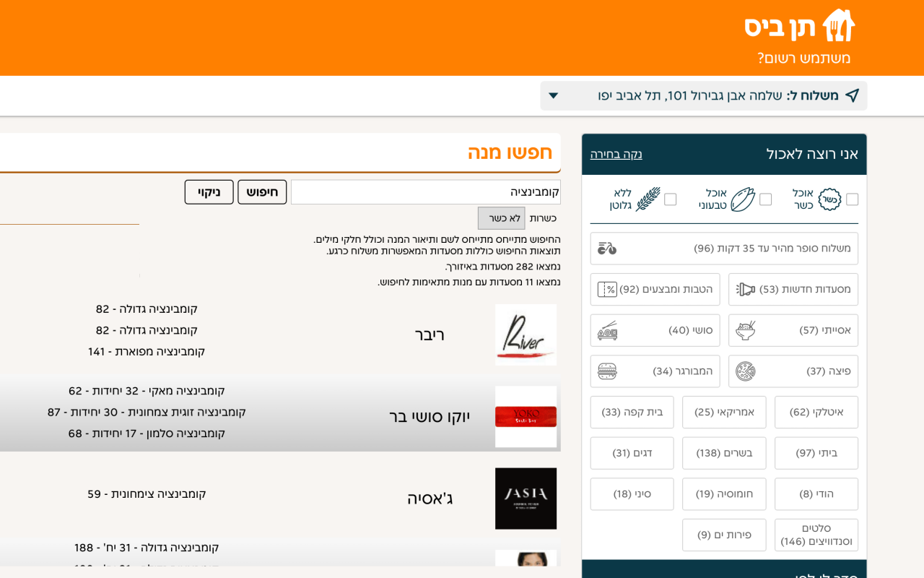Click the משתמש רשום? link

pyautogui.click(x=803, y=58)
